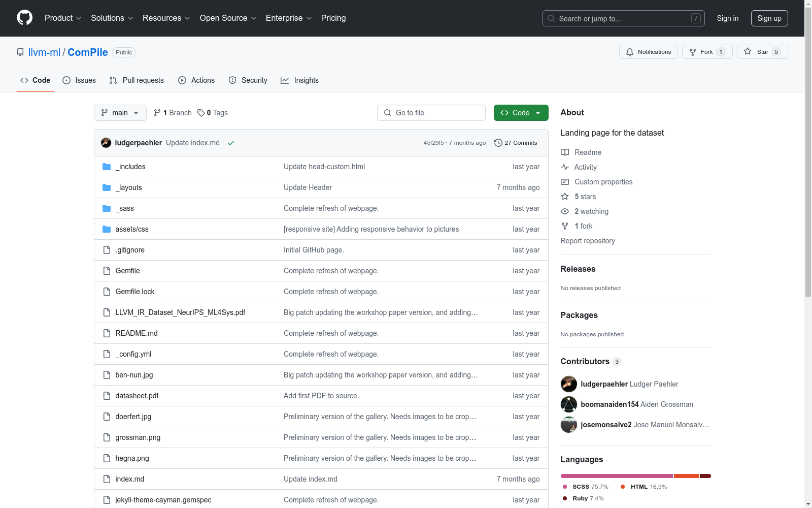812x508 pixels.
Task: Click the ComPile repository name
Action: tap(88, 52)
